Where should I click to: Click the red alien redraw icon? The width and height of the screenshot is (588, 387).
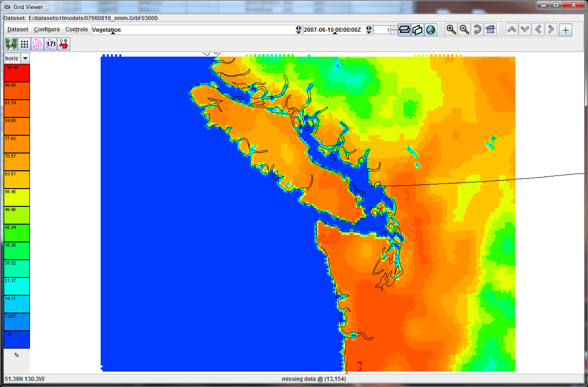pos(64,44)
